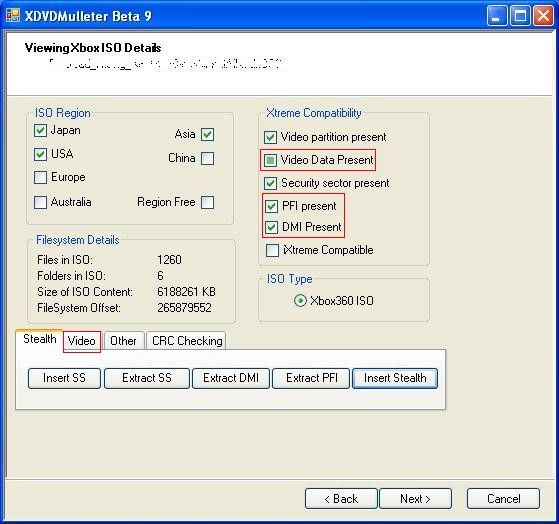Click the Files in ISO value 1260
Screen dimensions: 559x524
(x=169, y=260)
